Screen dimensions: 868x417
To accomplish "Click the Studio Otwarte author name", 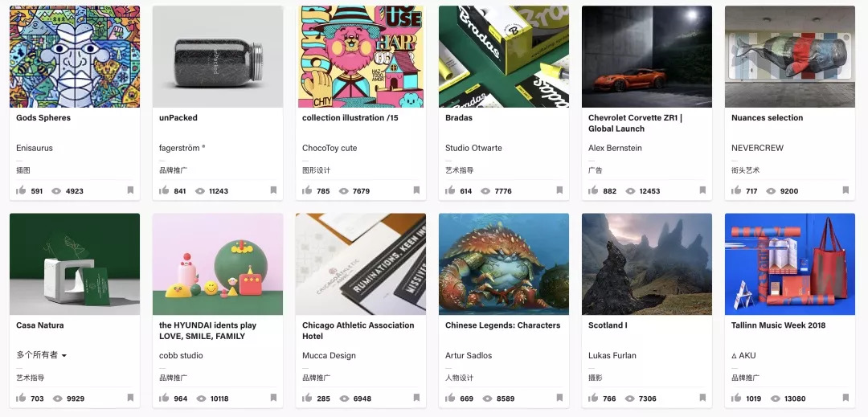I will (473, 148).
